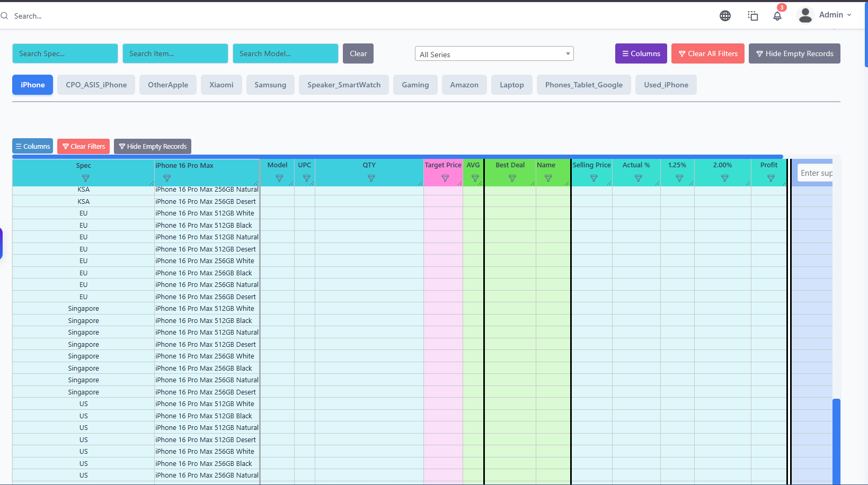Open notifications bell icon
This screenshot has width=868, height=485.
(x=777, y=16)
